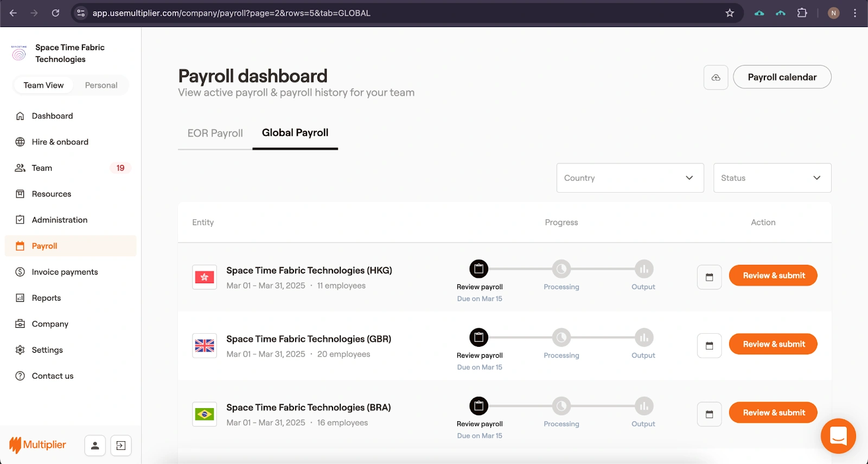Open Contact us in the sidebar
This screenshot has height=464, width=868.
click(x=71, y=376)
